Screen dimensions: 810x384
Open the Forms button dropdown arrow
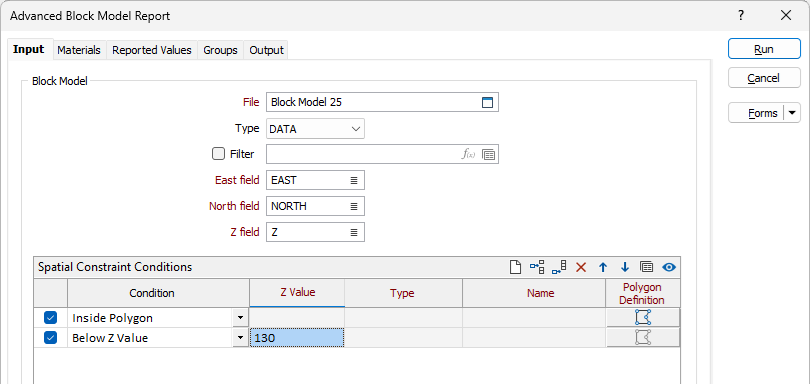pyautogui.click(x=792, y=113)
